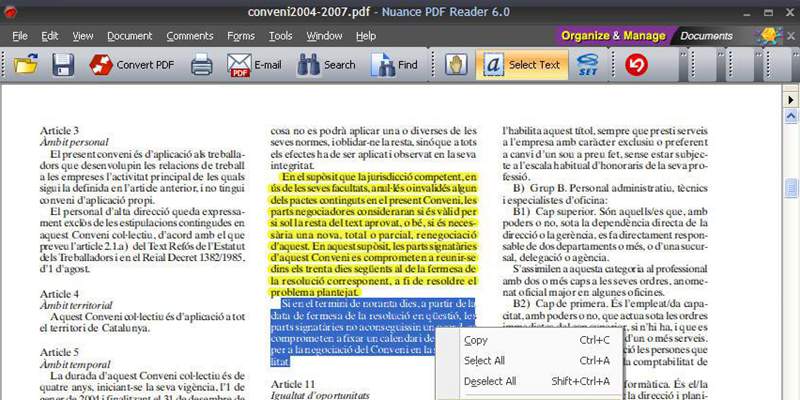Click the sun-burst icon beside Documents
Image resolution: width=800 pixels, height=400 pixels.
click(x=769, y=36)
